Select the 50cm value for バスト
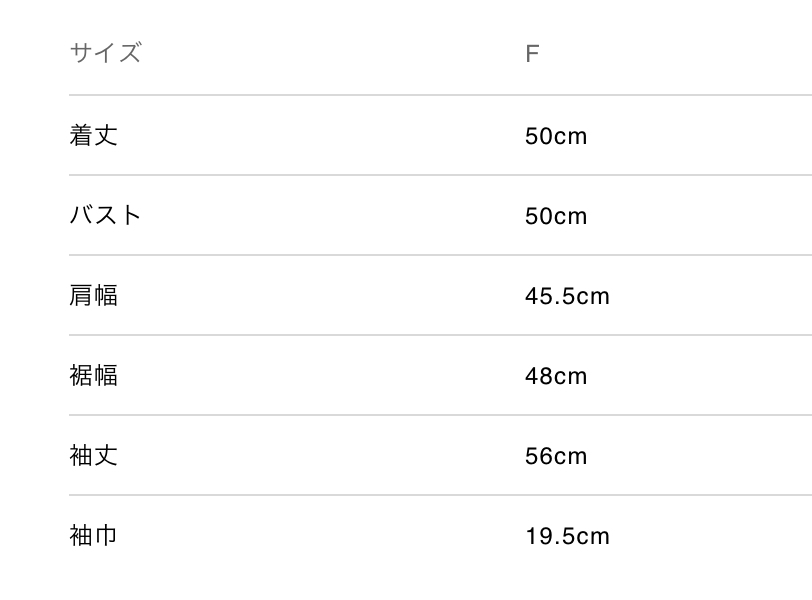Viewport: 812px width, 600px height. pyautogui.click(x=556, y=216)
